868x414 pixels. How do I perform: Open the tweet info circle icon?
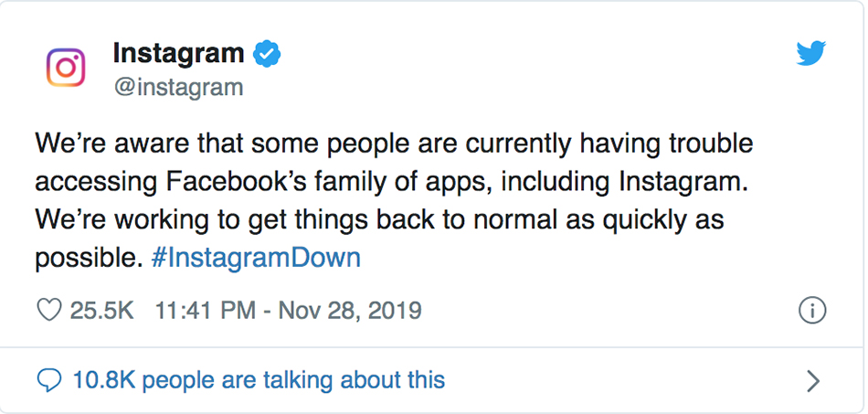tap(812, 311)
